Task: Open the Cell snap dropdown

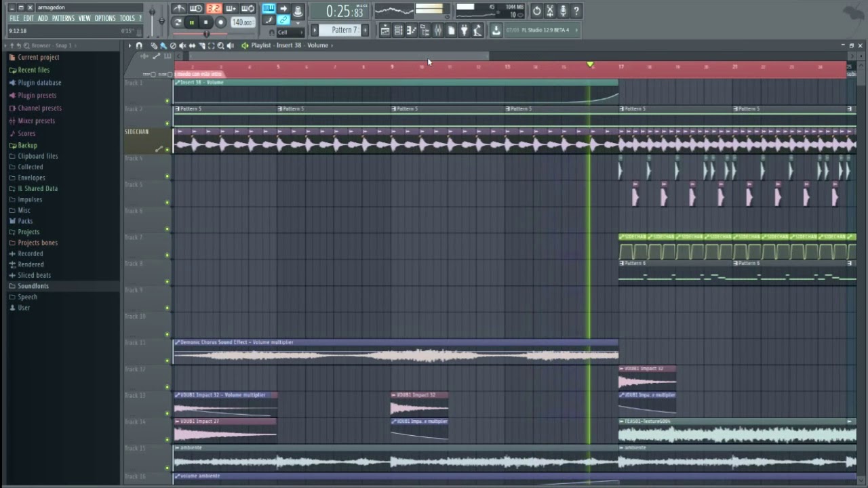Action: pyautogui.click(x=291, y=33)
